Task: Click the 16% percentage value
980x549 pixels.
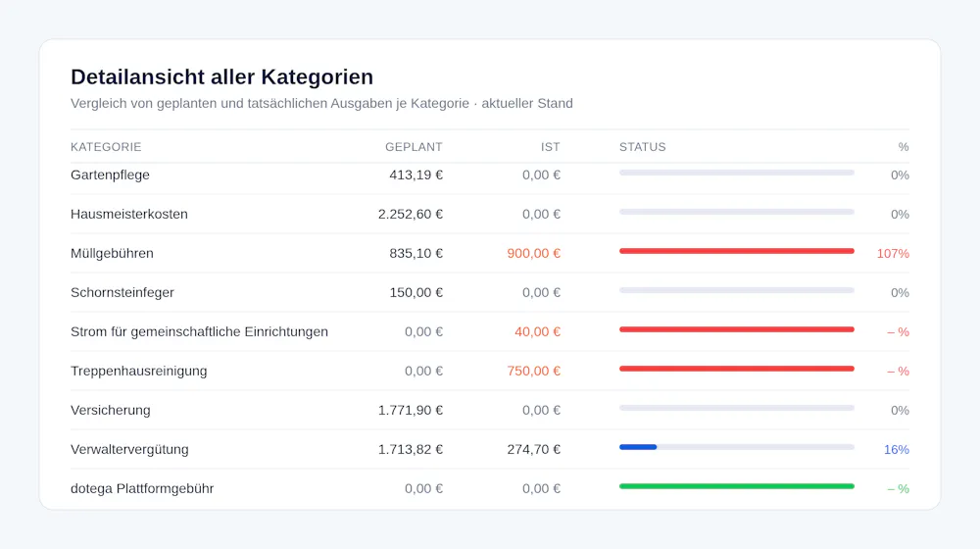Action: tap(897, 449)
